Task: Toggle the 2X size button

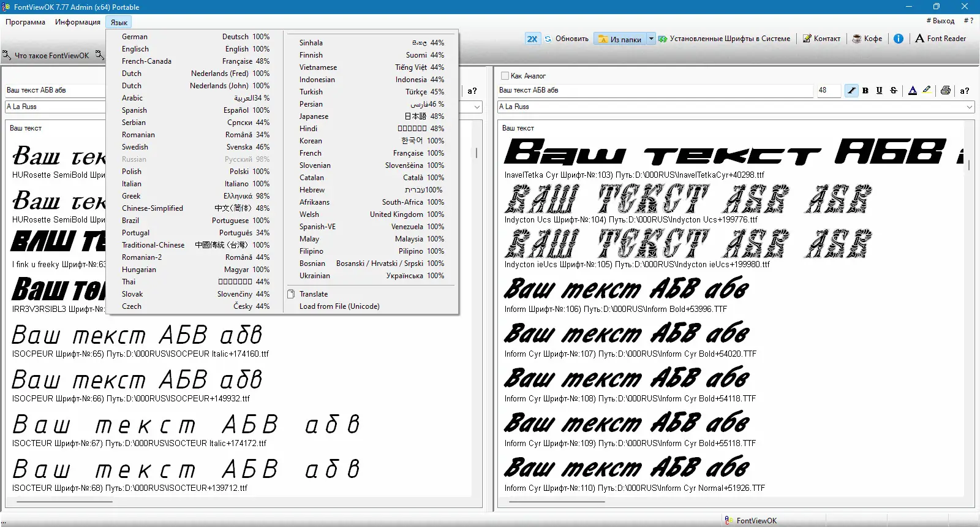Action: click(532, 39)
